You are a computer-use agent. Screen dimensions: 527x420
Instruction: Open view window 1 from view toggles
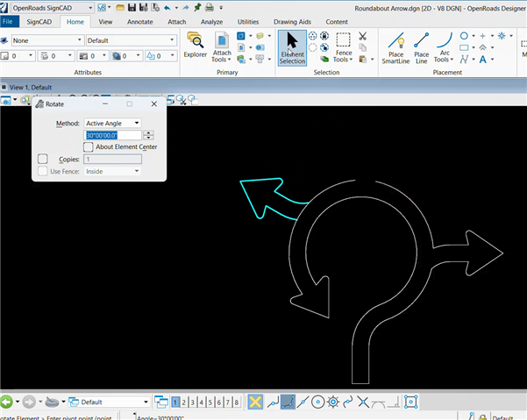point(177,402)
